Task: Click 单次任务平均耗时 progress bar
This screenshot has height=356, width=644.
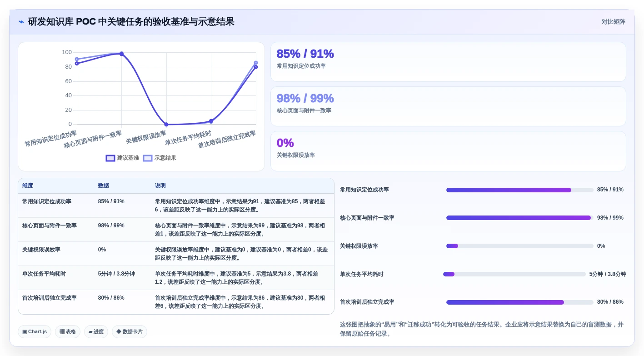Action: 514,274
